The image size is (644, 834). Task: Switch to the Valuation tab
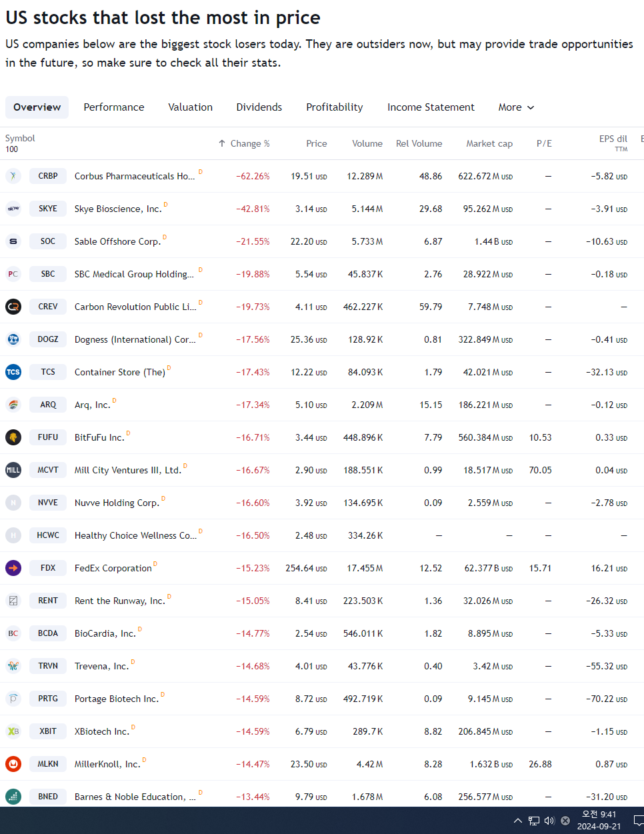pos(191,107)
